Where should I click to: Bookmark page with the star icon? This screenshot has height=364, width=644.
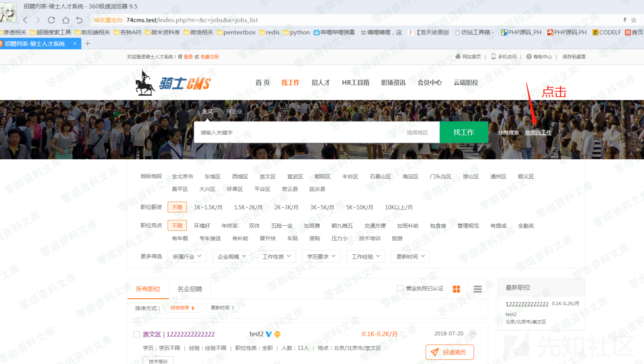pos(634,20)
